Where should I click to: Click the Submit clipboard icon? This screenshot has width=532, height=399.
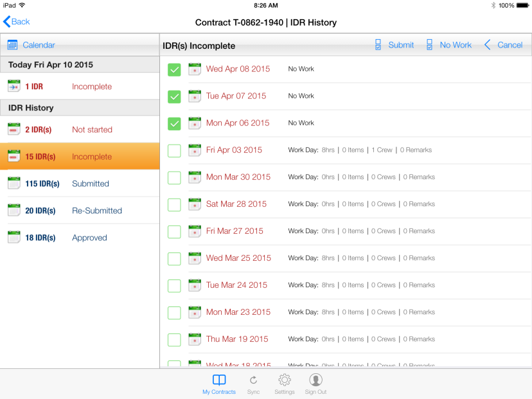(x=378, y=45)
